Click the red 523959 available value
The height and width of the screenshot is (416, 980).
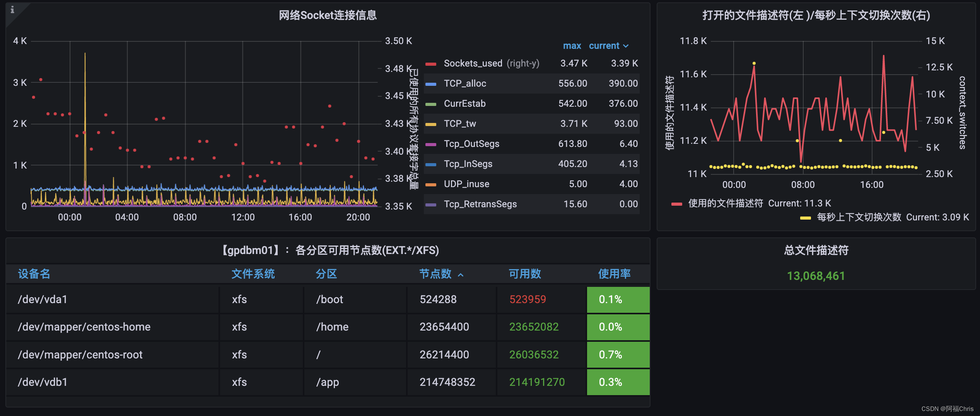(528, 300)
